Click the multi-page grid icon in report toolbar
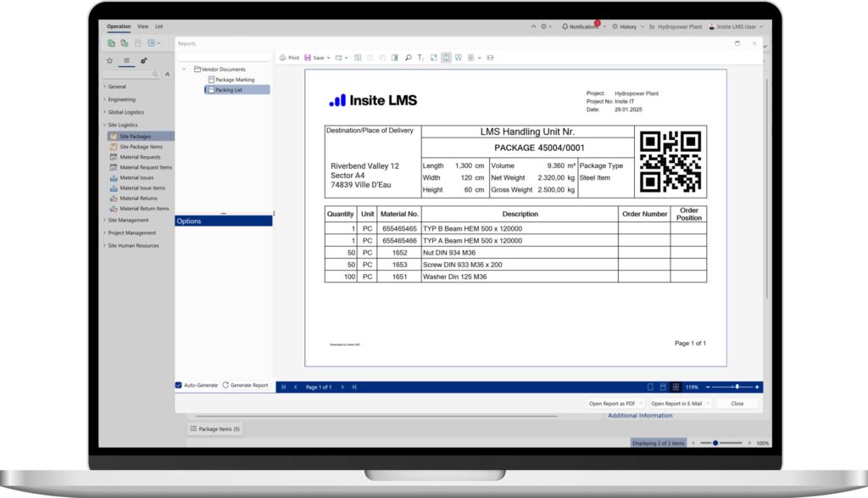Viewport: 868px width, 498px height. (x=471, y=58)
